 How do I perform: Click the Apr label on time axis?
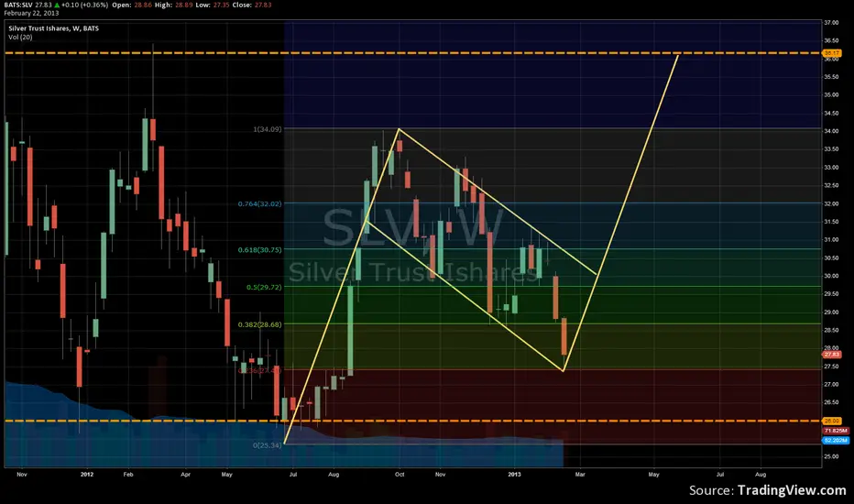click(x=186, y=475)
